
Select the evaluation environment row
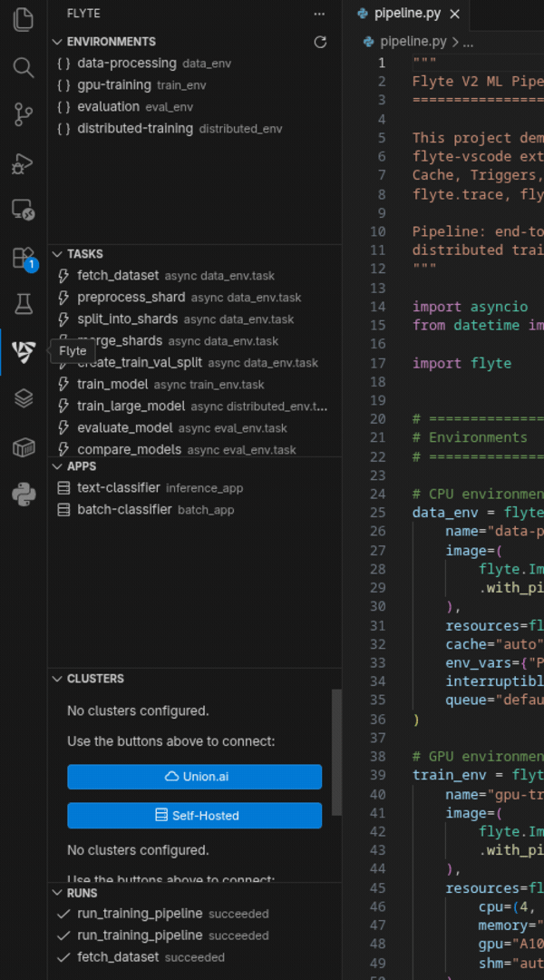click(x=195, y=107)
